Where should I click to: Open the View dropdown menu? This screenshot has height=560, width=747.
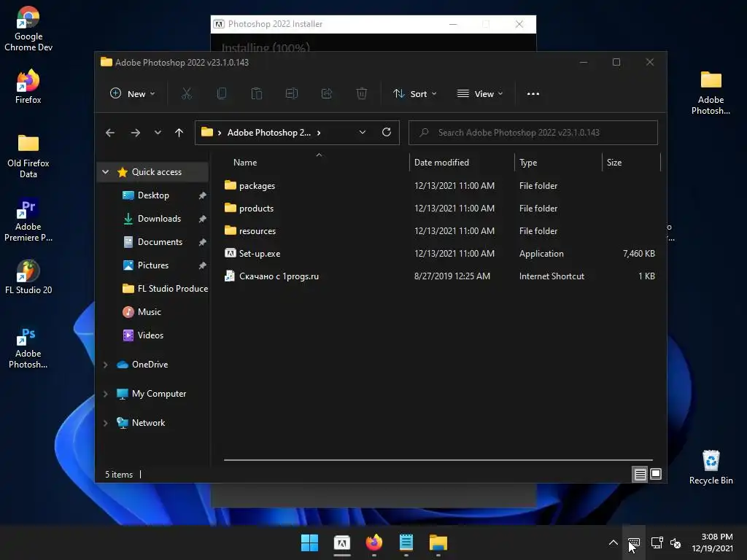pyautogui.click(x=480, y=94)
